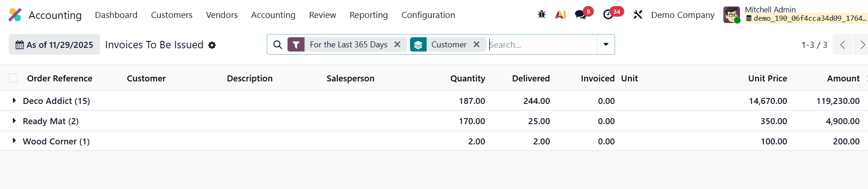Screen dimensions: 868x189
Task: Click into the Search input field
Action: click(x=541, y=45)
